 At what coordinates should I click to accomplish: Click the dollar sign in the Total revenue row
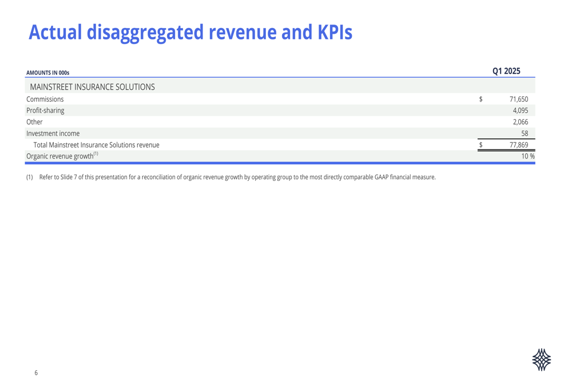pos(481,145)
